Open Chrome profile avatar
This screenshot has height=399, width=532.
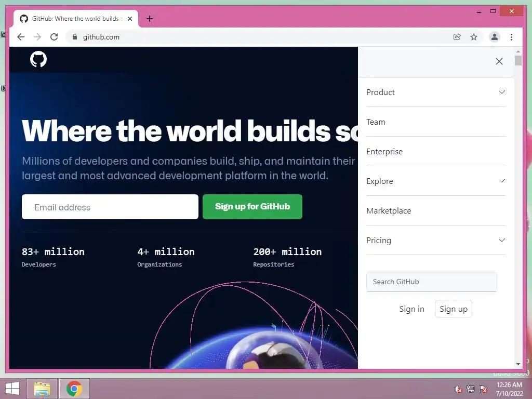pos(495,37)
